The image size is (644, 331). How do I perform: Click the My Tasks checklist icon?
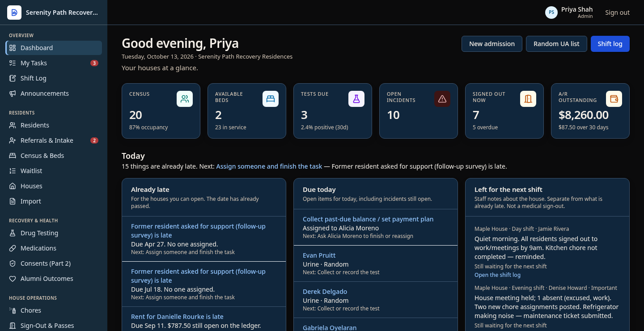pos(13,63)
